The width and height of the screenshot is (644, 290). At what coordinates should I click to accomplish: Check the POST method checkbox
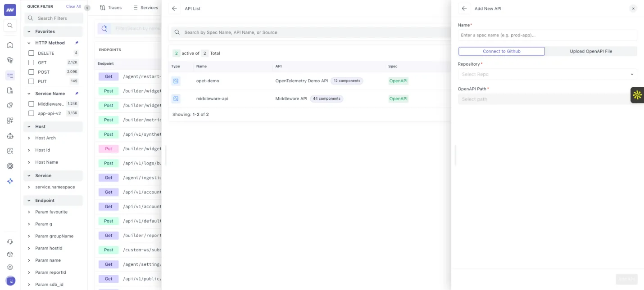point(32,72)
